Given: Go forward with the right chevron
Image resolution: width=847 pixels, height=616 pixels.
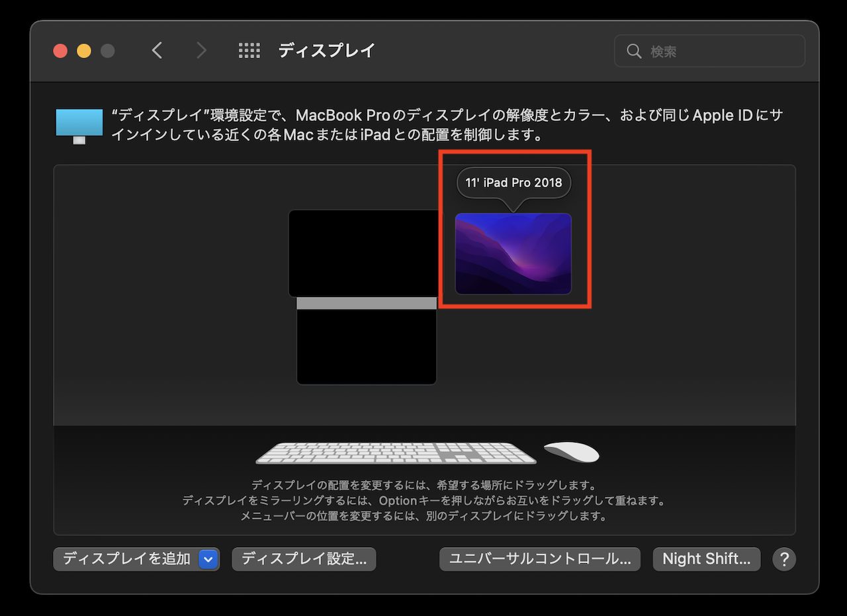Looking at the screenshot, I should coord(201,51).
